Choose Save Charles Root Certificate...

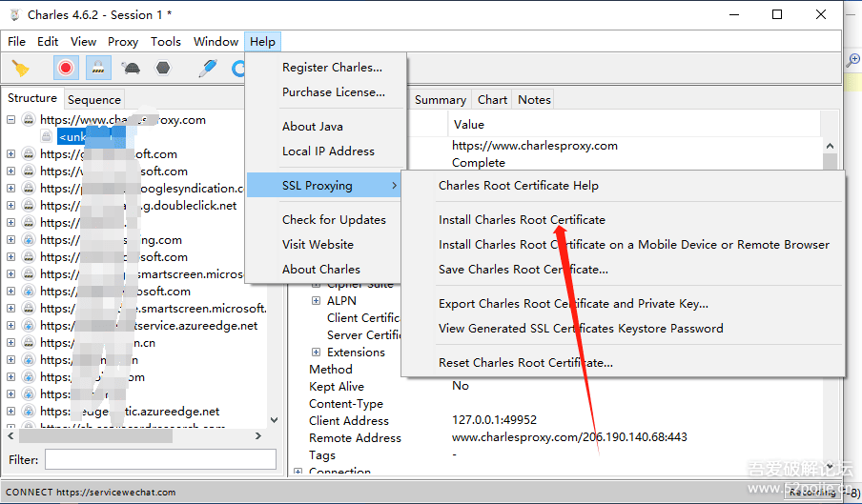pos(523,269)
